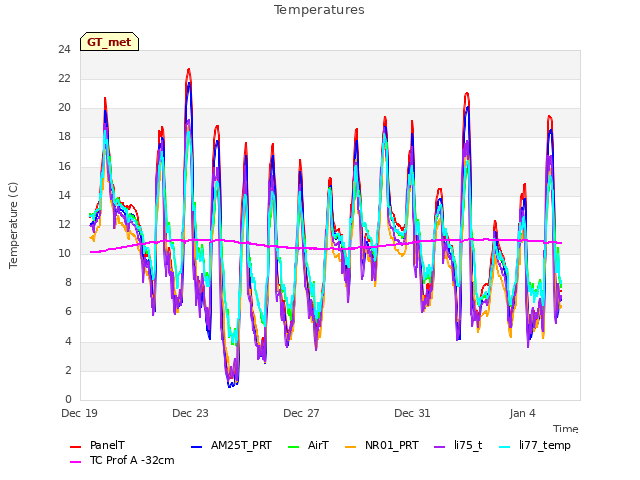Click the red PanelT legend color marker
640x480 pixels.
point(76,447)
